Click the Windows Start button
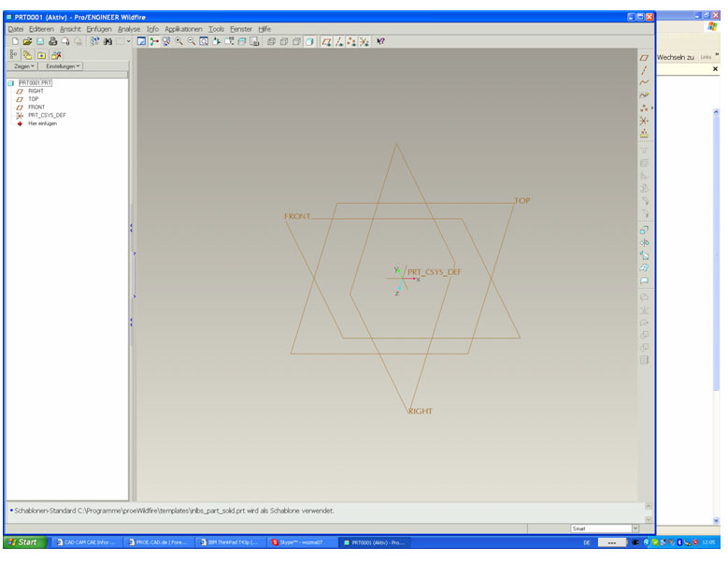728x563 pixels. click(25, 542)
